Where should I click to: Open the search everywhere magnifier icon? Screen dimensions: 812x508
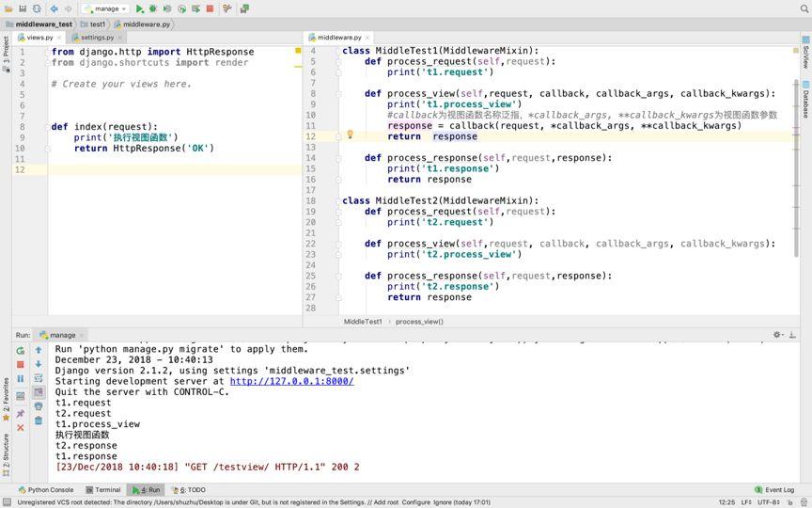point(804,8)
